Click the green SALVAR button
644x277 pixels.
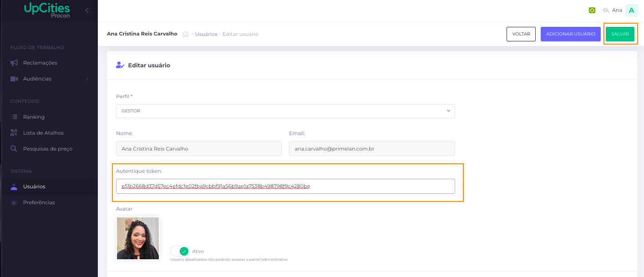coord(620,34)
